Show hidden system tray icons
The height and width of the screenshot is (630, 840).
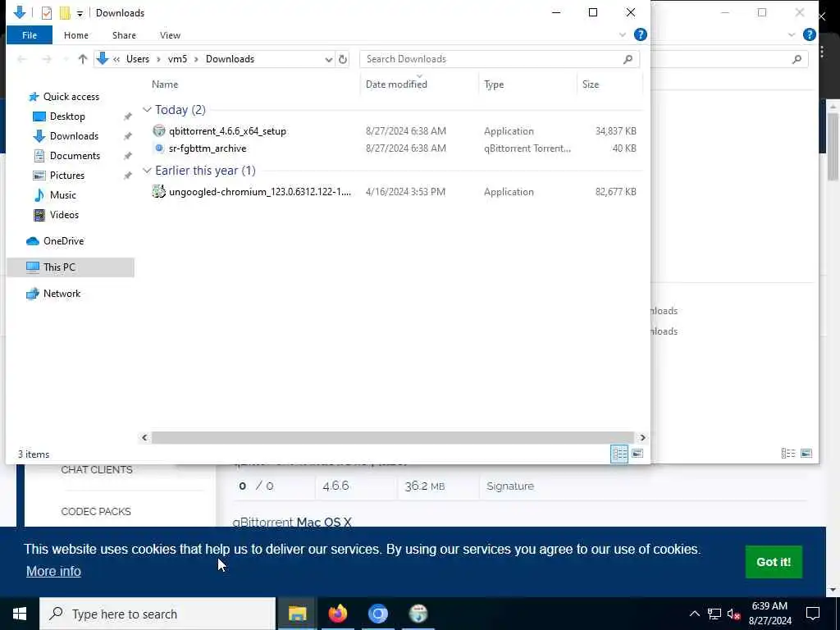pyautogui.click(x=694, y=614)
